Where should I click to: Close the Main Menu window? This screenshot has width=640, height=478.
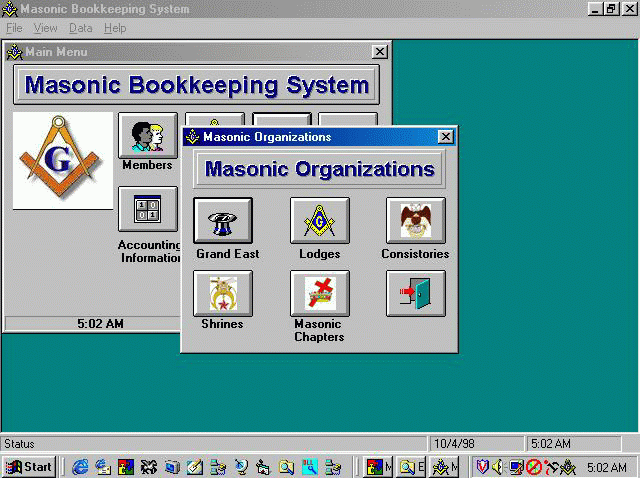click(x=379, y=52)
